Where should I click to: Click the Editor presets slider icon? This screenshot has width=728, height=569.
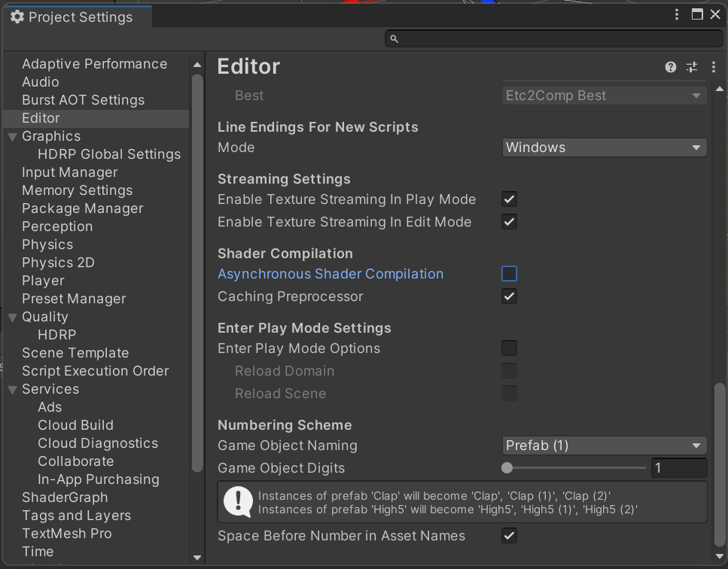click(692, 67)
